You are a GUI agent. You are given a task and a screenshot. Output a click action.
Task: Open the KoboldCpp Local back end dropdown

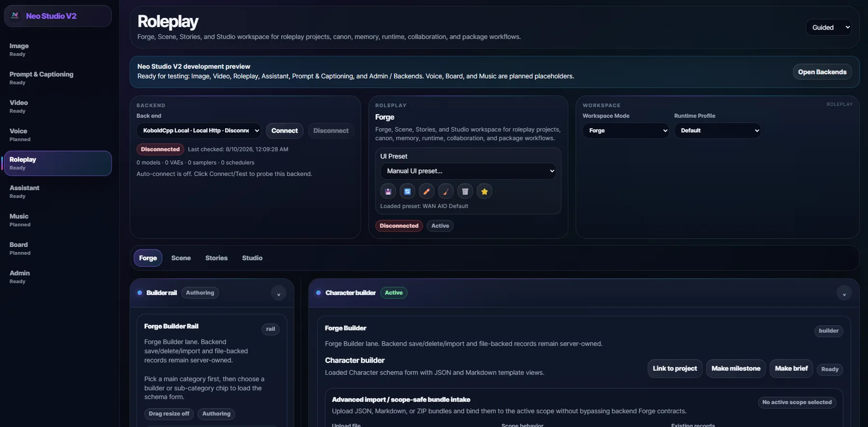tap(199, 131)
